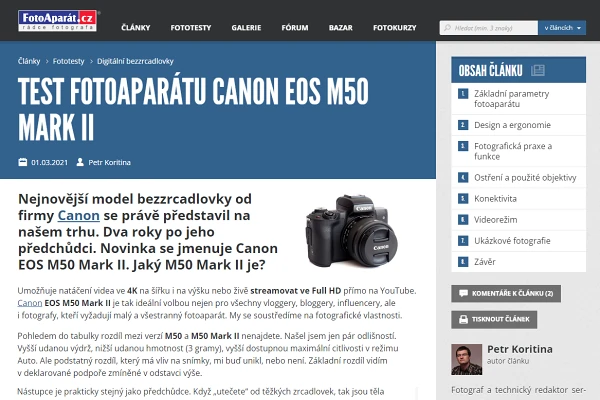Click the Obsah článku list icon
Screen dimensions: 600x400
tap(538, 70)
